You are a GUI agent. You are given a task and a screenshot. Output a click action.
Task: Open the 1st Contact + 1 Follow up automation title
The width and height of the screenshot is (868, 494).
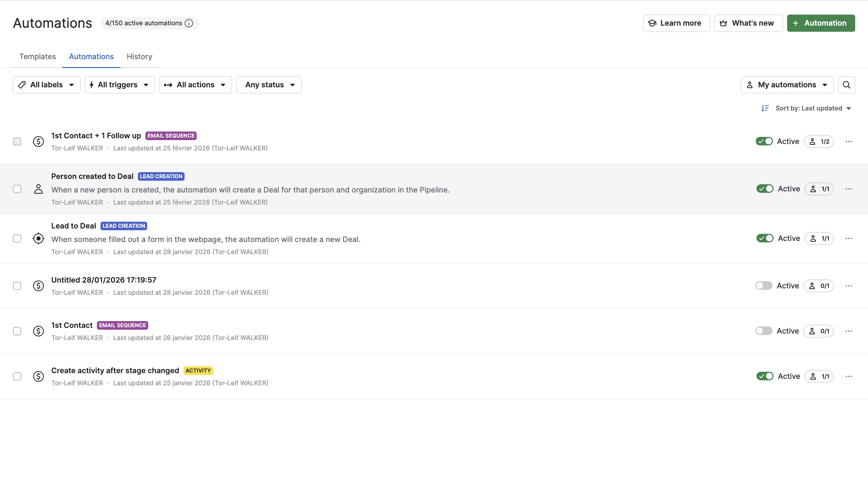[x=96, y=136]
